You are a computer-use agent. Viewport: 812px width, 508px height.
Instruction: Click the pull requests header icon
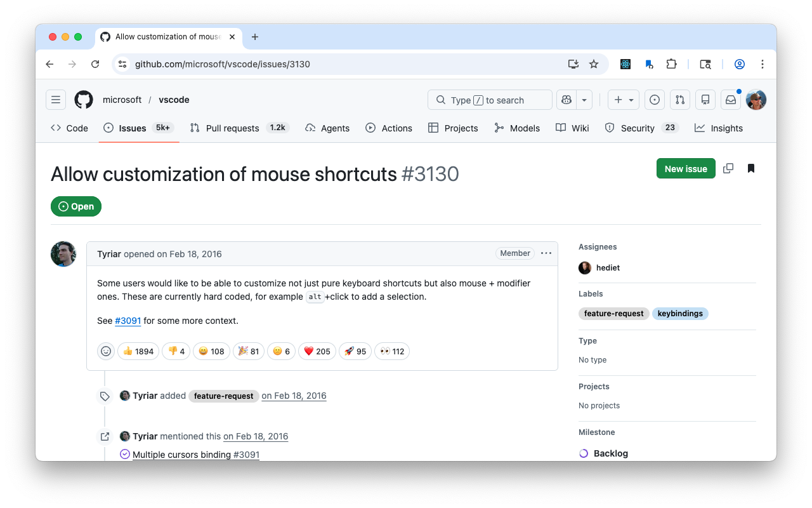click(680, 100)
